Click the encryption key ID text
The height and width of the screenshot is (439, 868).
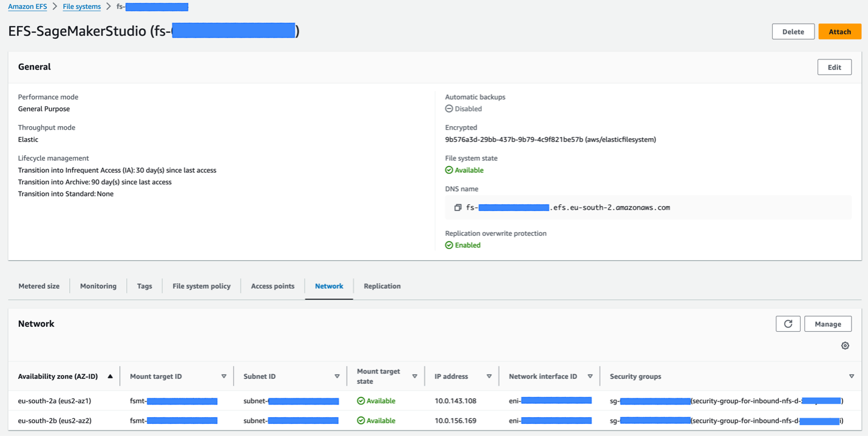point(551,139)
